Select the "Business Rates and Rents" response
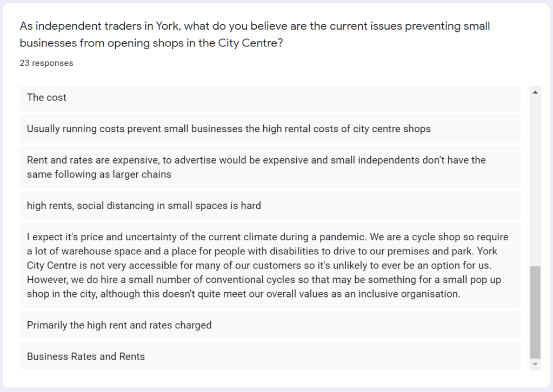The image size is (553, 392). (x=86, y=357)
